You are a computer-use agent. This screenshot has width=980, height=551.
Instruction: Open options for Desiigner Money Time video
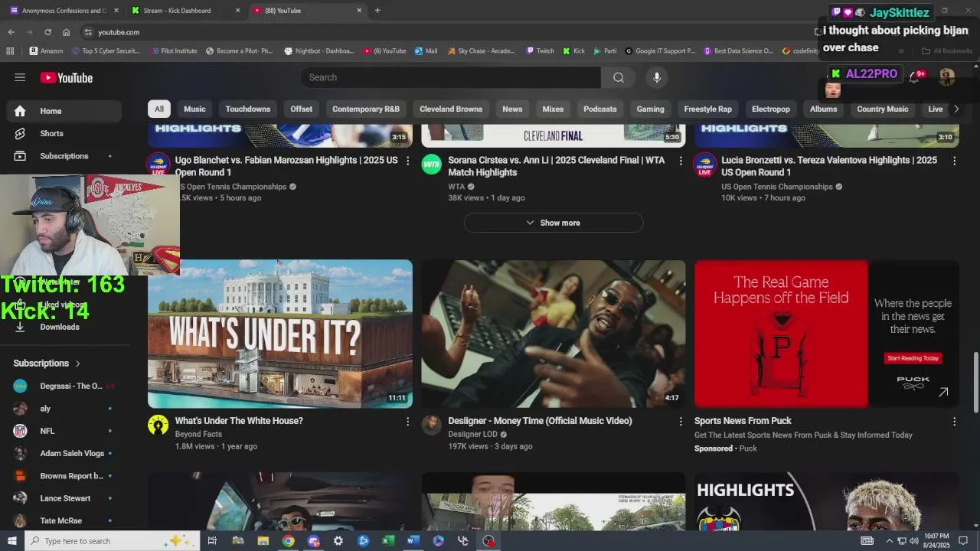click(x=681, y=422)
